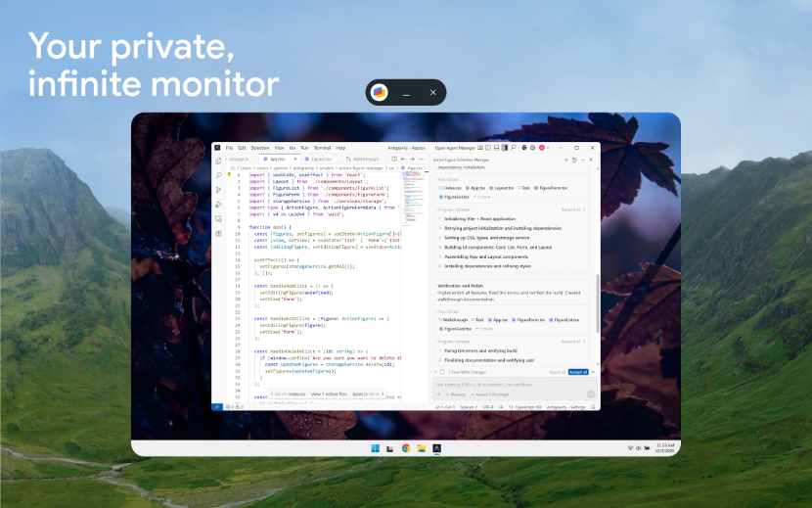Open the Search view in the activity bar
The height and width of the screenshot is (508, 812).
click(x=218, y=176)
